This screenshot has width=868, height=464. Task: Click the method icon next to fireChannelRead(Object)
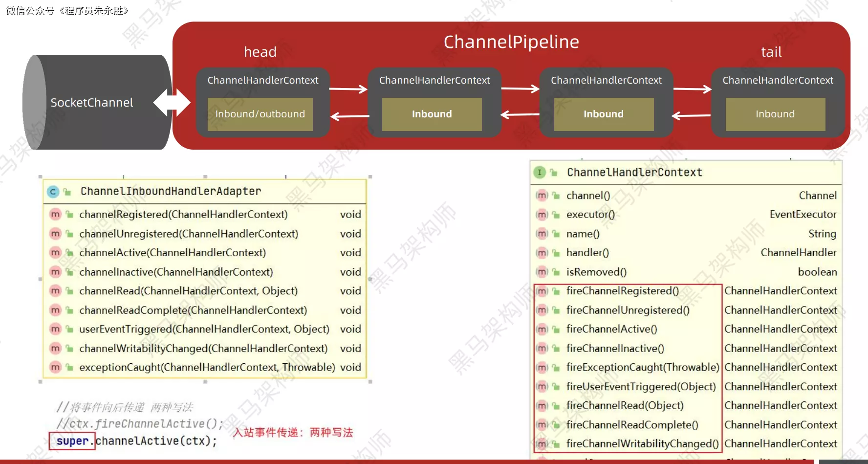click(542, 406)
